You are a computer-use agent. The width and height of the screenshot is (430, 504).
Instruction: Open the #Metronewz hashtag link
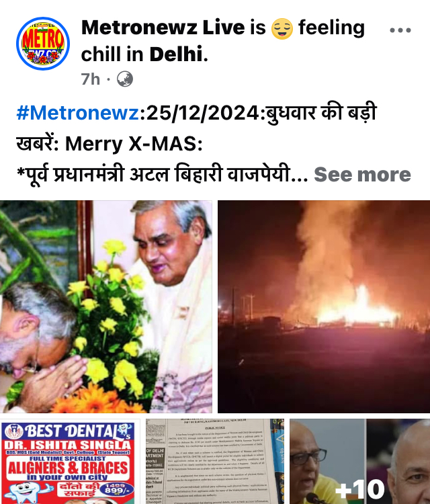[x=78, y=113]
